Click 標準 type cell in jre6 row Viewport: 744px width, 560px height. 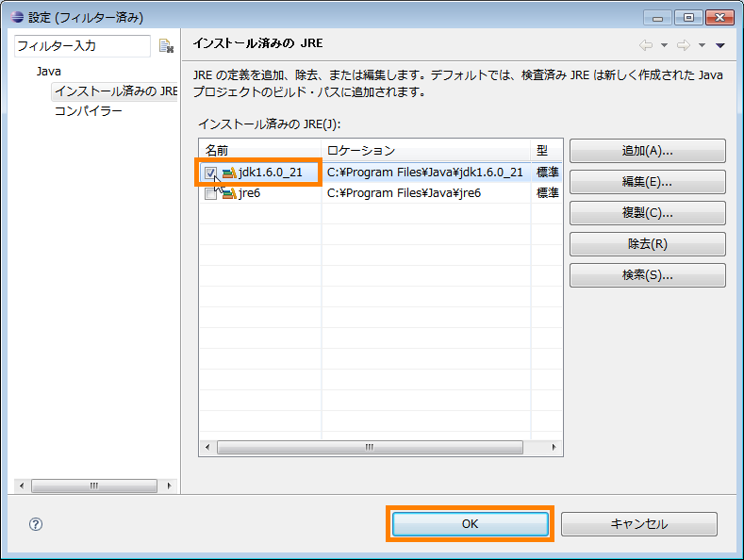coord(548,193)
